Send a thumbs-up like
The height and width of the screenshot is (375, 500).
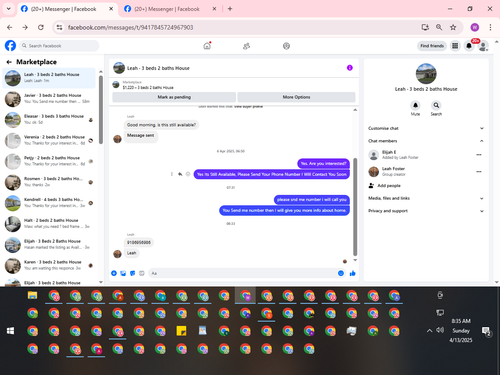tap(352, 273)
